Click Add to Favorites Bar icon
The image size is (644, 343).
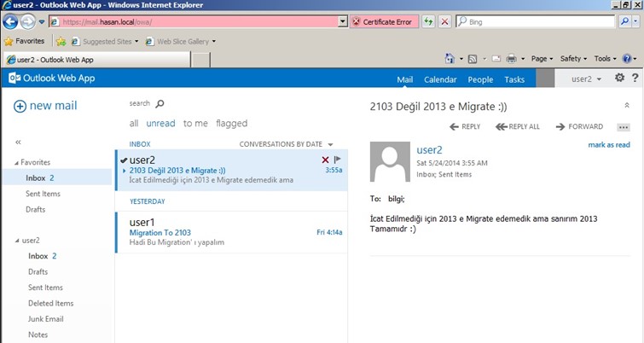click(x=61, y=41)
